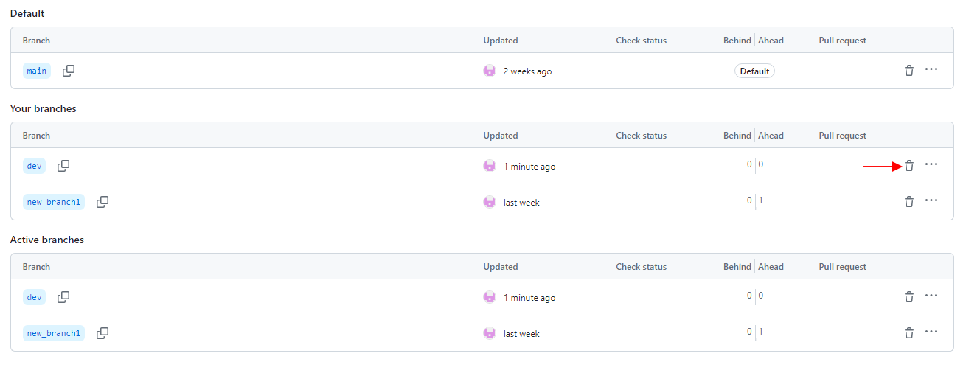The height and width of the screenshot is (384, 980).
Task: Copy dev branch name under Your branches
Action: tap(63, 166)
